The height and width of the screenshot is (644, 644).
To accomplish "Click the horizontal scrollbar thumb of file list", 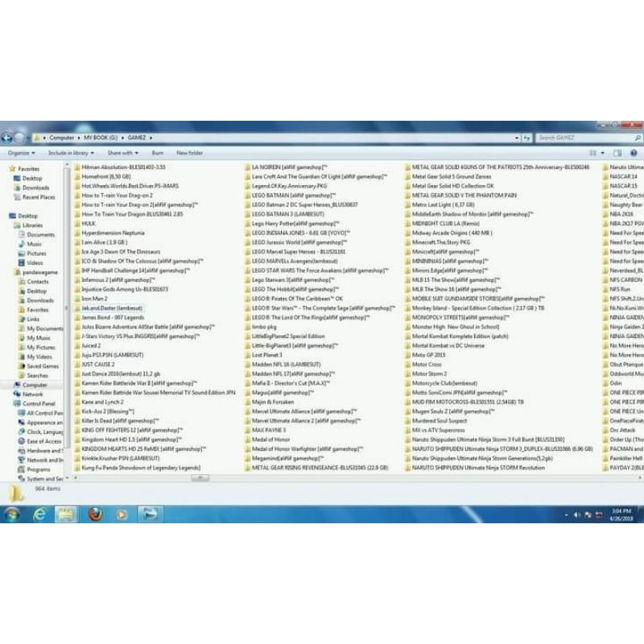I will pos(200,477).
